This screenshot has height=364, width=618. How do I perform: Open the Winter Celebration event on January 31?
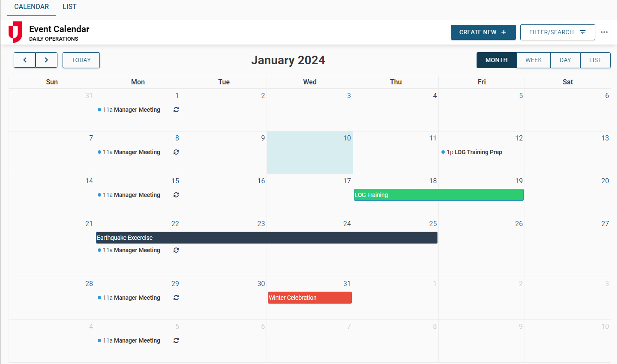(309, 298)
